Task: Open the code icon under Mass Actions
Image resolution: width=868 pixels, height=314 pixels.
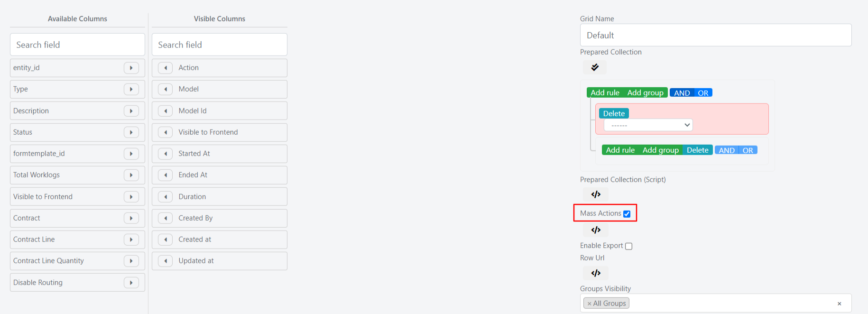Action: pos(596,230)
